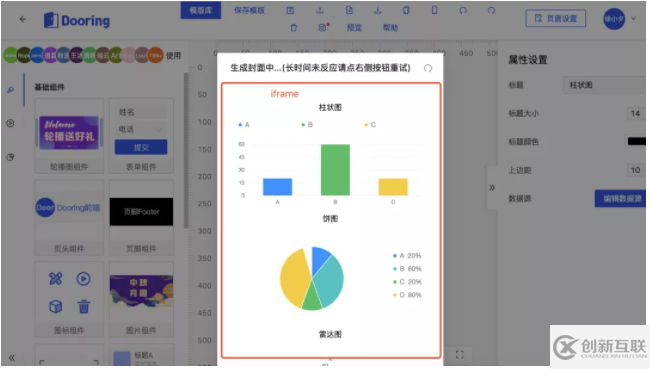650x369 pixels.
Task: Toggle pie legend entry C 20%
Action: 407,282
